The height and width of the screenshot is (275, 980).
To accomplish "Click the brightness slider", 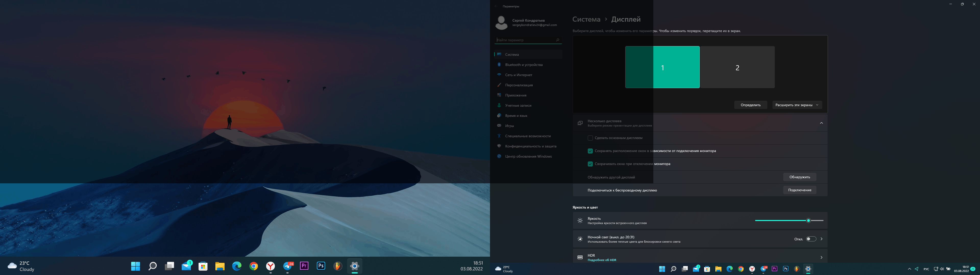I will 789,220.
